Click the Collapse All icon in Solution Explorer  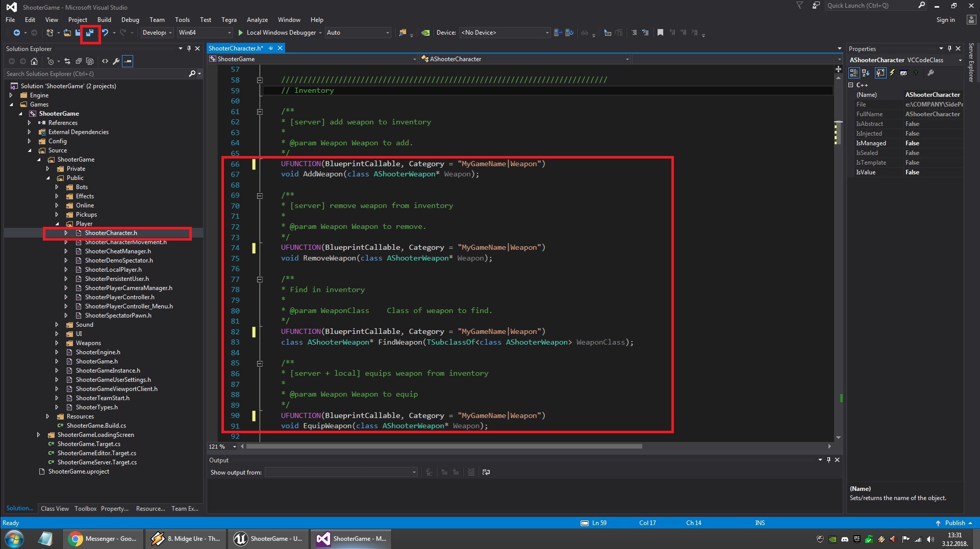click(x=79, y=61)
